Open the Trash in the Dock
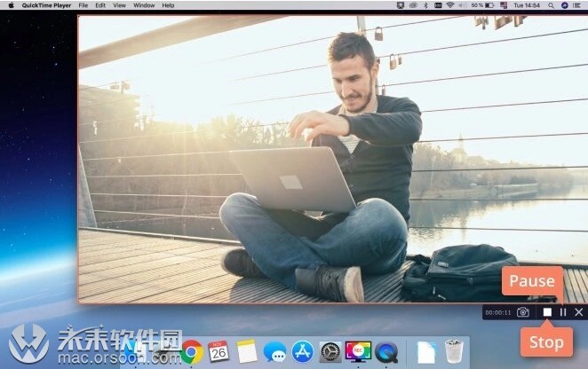This screenshot has width=588, height=369. [x=454, y=351]
